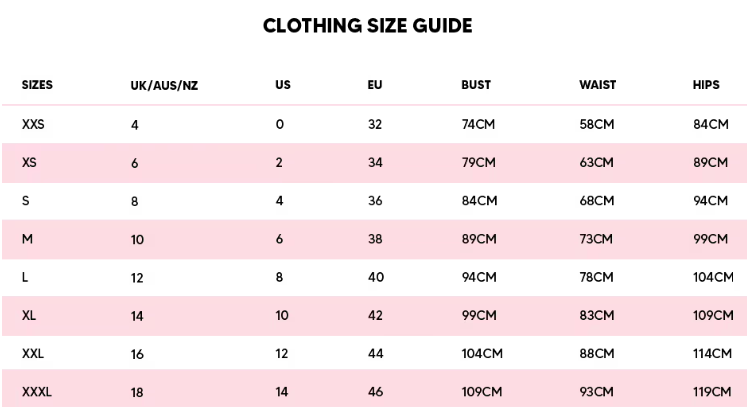
Task: Select EU size 42 in XL row
Action: point(376,315)
